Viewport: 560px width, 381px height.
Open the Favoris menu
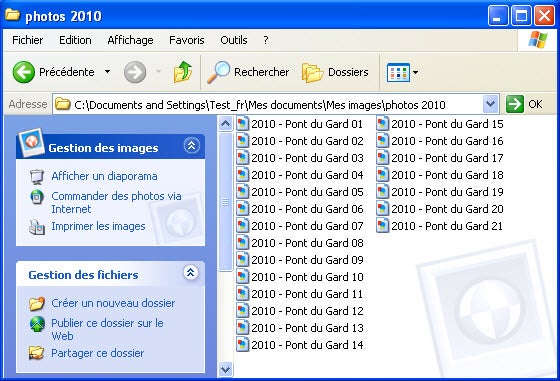tap(187, 40)
